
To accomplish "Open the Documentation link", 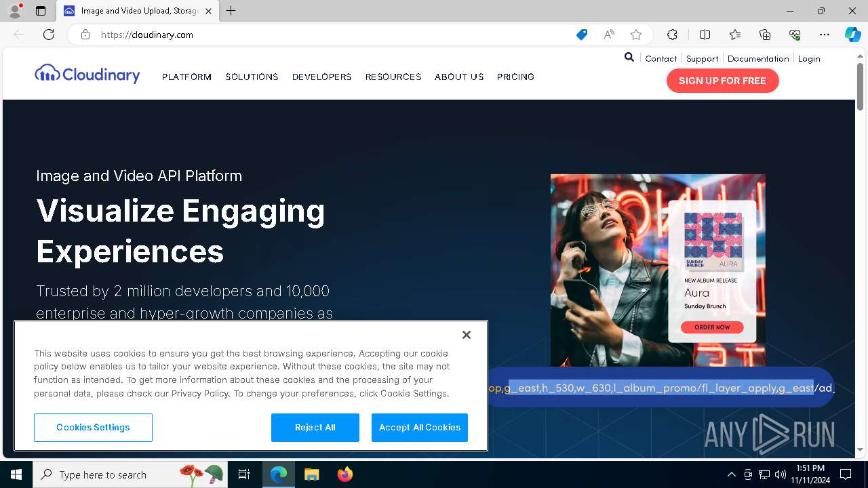I will pyautogui.click(x=758, y=58).
